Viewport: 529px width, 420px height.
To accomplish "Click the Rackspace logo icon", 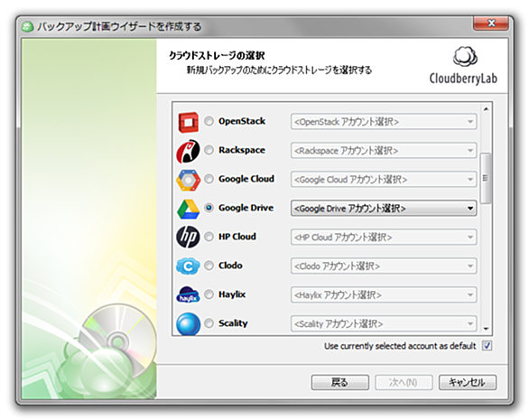I will click(189, 151).
